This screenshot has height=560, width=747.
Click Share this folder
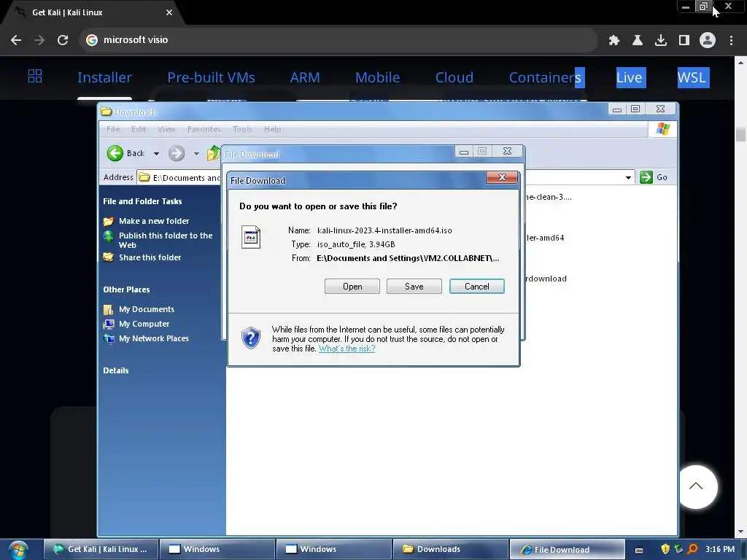coord(150,257)
